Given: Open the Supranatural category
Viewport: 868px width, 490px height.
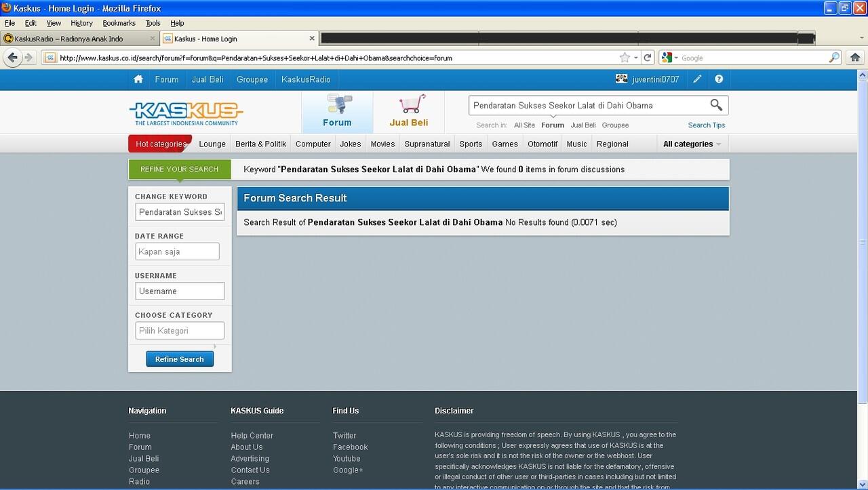Looking at the screenshot, I should pos(427,144).
